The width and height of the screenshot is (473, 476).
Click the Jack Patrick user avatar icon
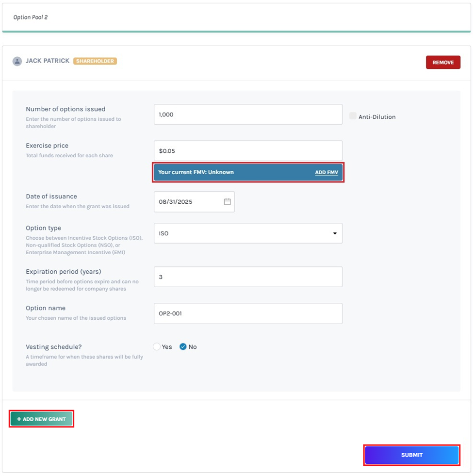coord(17,62)
